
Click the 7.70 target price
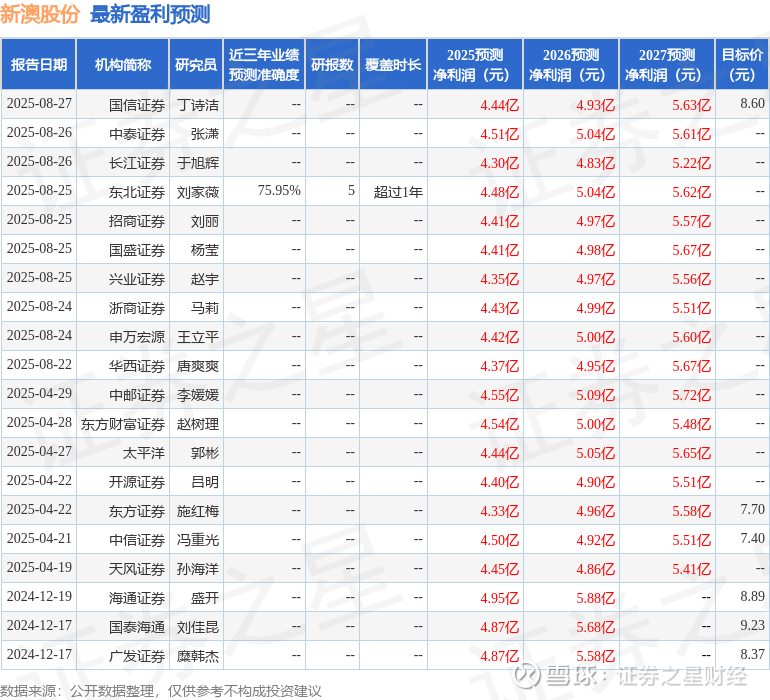tap(752, 509)
